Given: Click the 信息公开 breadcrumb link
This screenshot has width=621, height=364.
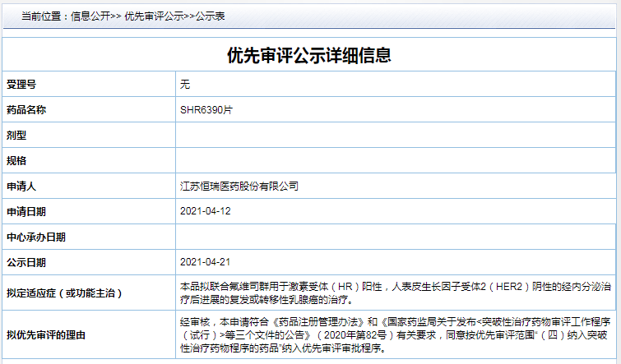Looking at the screenshot, I should pos(90,16).
